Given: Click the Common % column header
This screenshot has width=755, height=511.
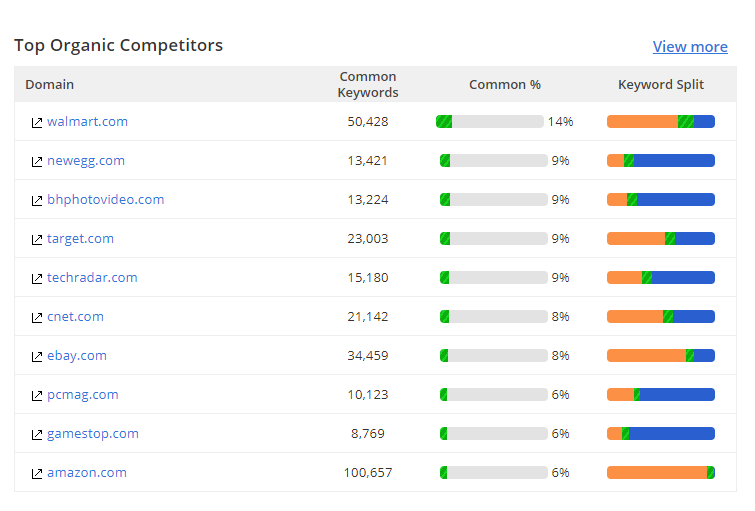Looking at the screenshot, I should [x=505, y=85].
